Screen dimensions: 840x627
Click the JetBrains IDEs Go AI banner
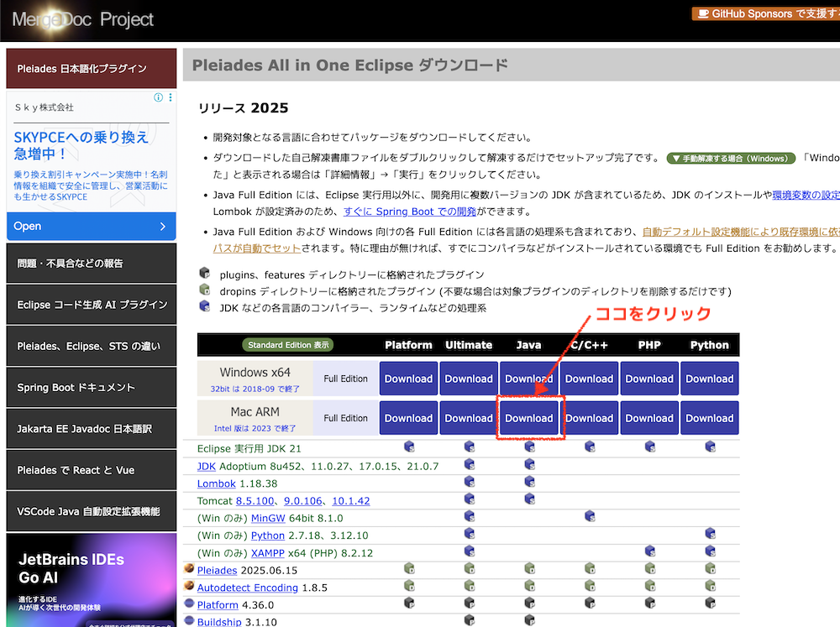[92, 579]
